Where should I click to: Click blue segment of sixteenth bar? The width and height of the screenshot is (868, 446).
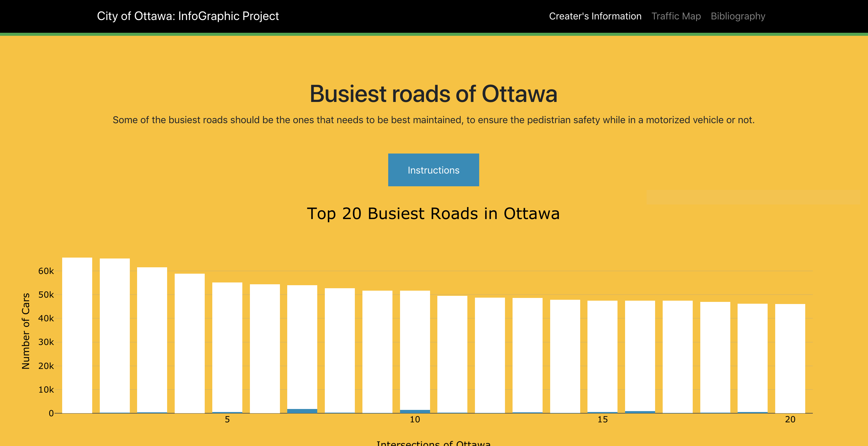point(640,412)
